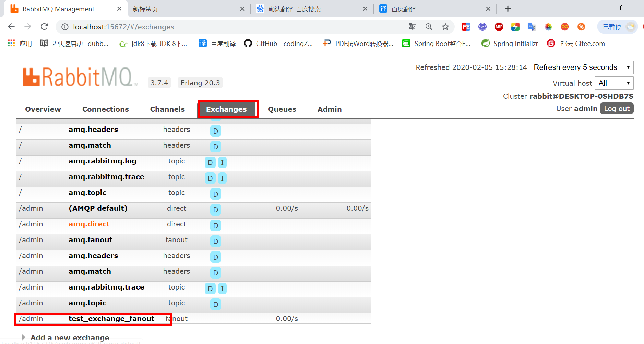Open the / vhost amq.topic exchange
This screenshot has height=344, width=644.
[x=87, y=193]
